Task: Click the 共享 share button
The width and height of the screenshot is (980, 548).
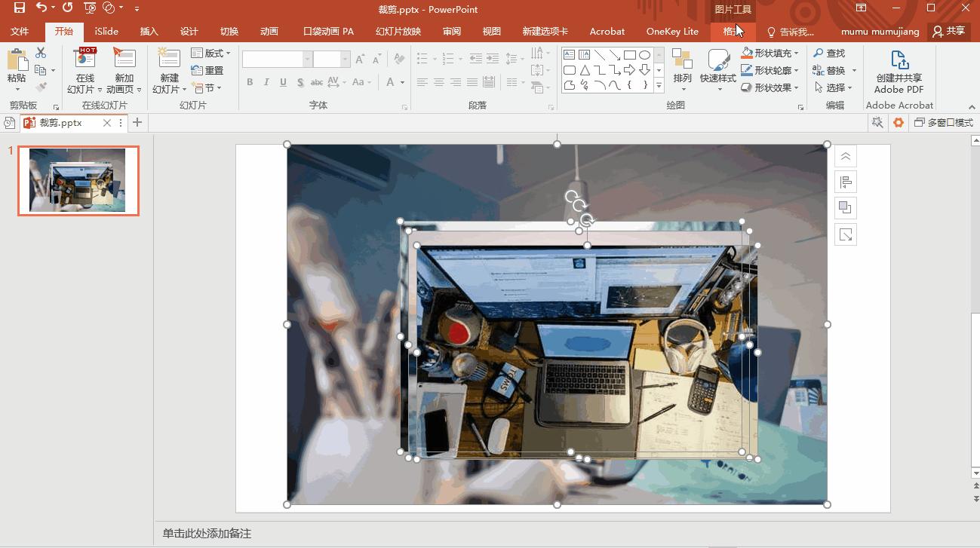Action: tap(948, 32)
